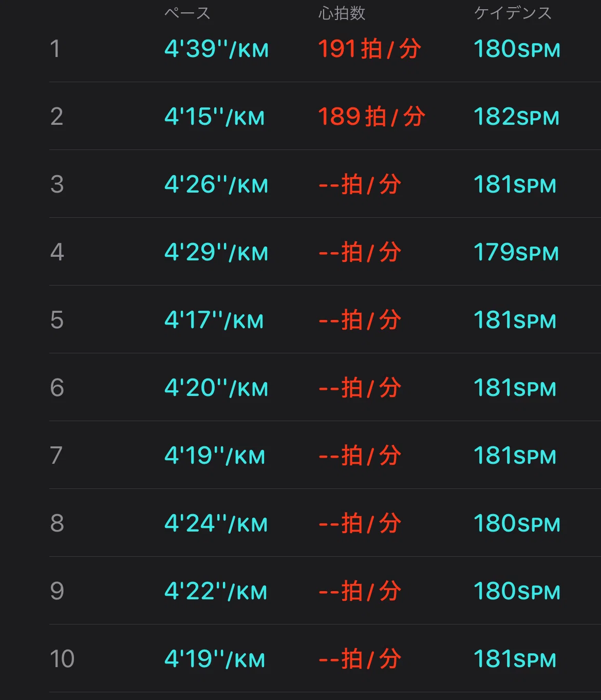Select the 心拍数 column header
This screenshot has width=601, height=700.
(x=342, y=13)
